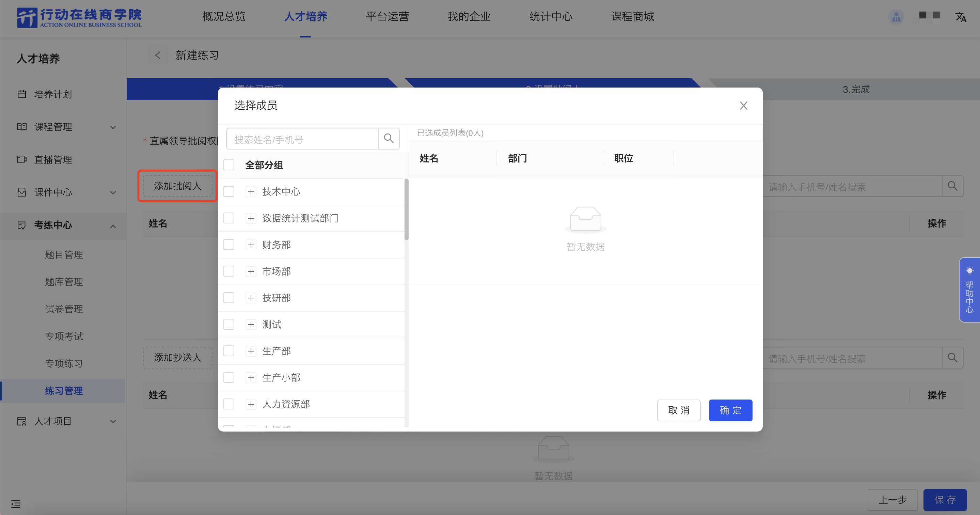Click the 课程管理 book icon
Screen dimensions: 980x515
click(22, 127)
